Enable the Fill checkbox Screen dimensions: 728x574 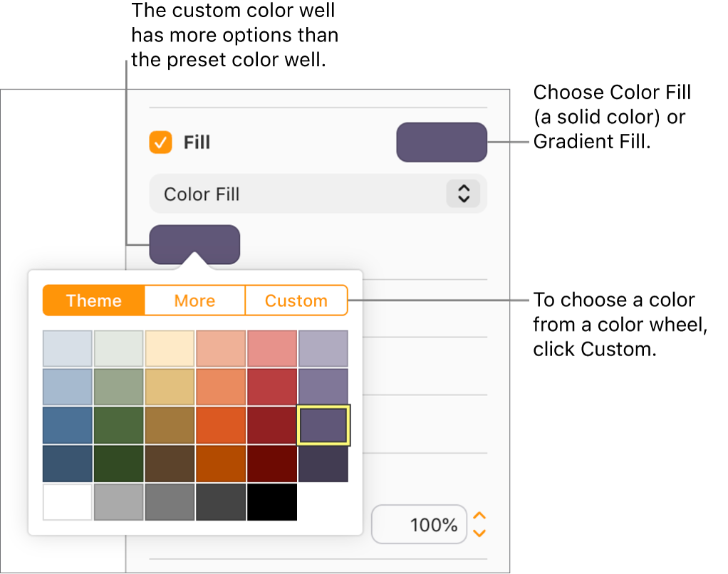(x=160, y=142)
